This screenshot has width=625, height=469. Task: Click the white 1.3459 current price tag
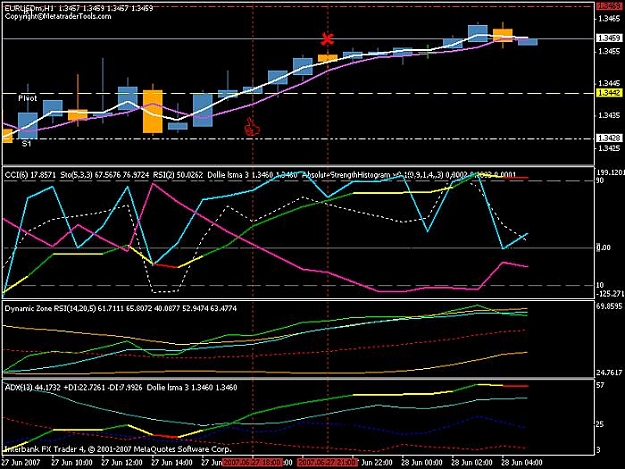pyautogui.click(x=609, y=38)
